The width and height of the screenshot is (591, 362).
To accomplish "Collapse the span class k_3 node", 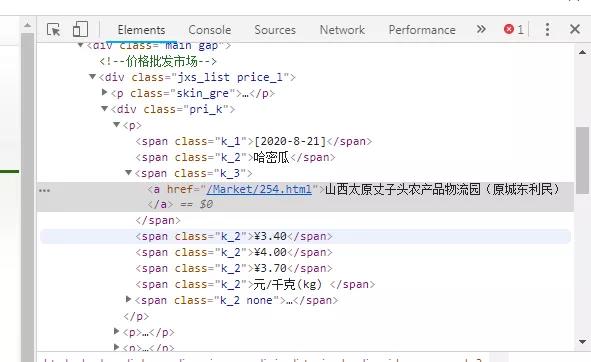I will (129, 173).
